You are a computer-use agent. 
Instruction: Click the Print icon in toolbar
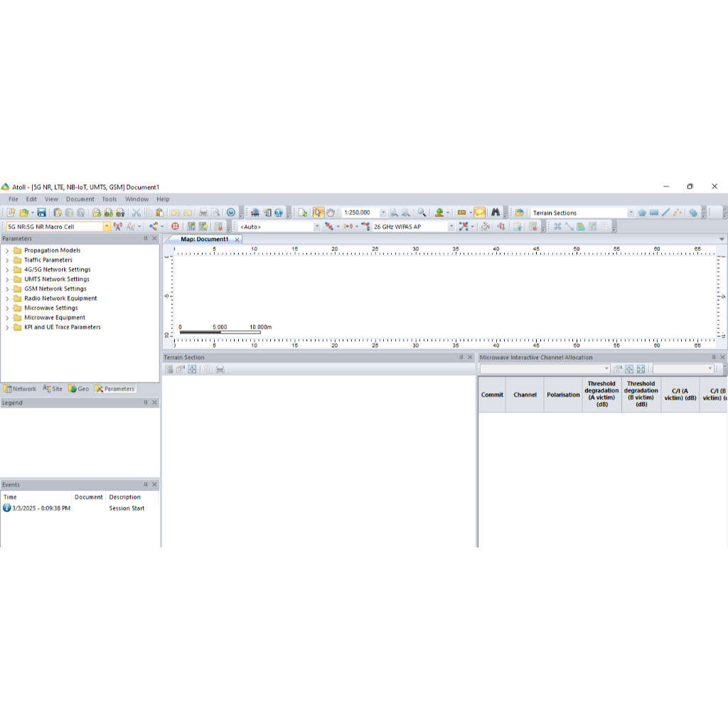tap(203, 213)
